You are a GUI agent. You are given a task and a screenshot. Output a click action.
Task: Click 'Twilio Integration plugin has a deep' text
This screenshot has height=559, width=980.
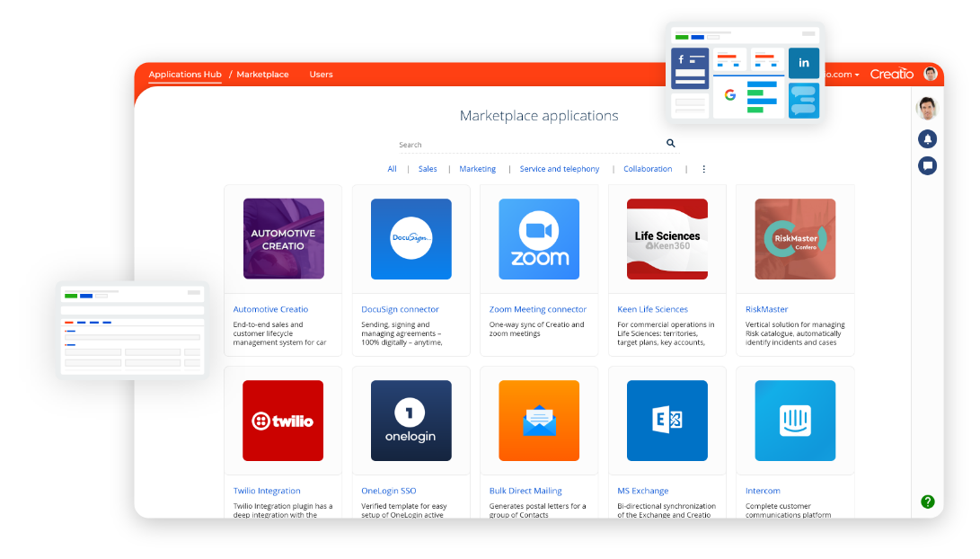click(x=282, y=510)
